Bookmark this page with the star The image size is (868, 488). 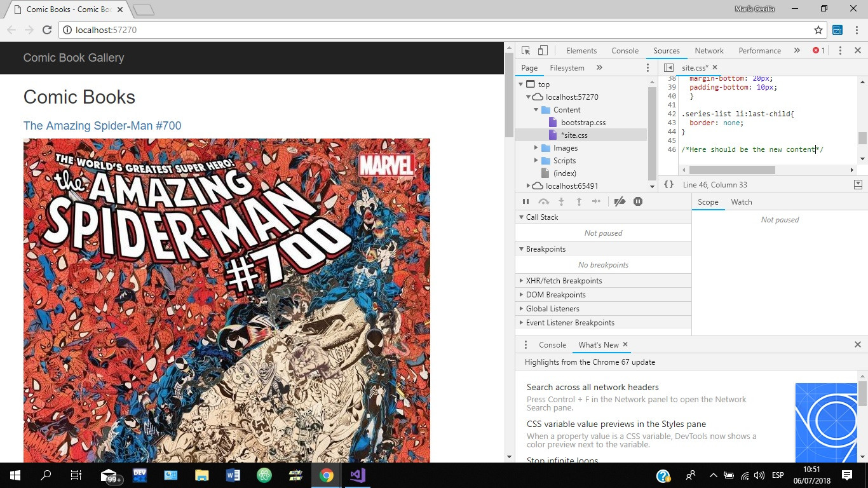818,30
